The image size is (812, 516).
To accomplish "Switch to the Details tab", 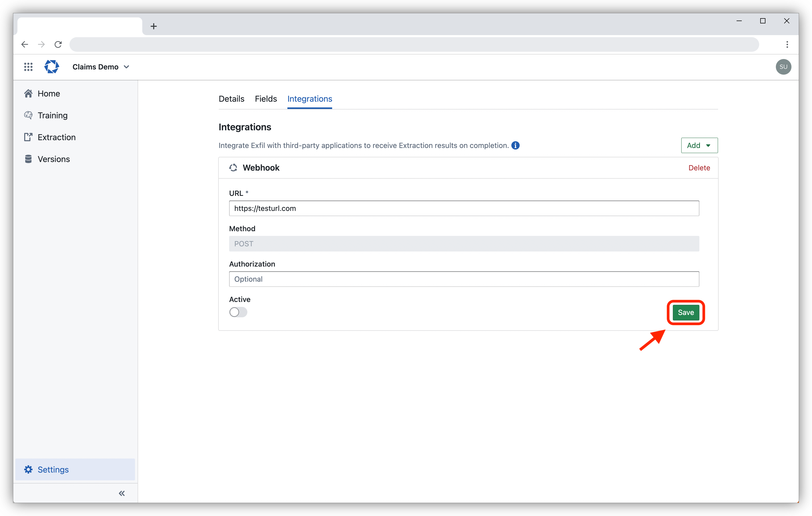I will [231, 99].
